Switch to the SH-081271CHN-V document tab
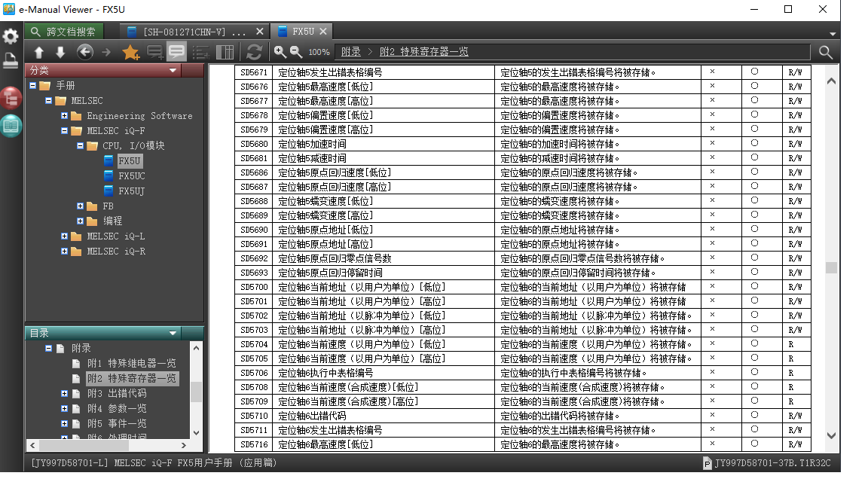The image size is (868, 488). click(194, 32)
